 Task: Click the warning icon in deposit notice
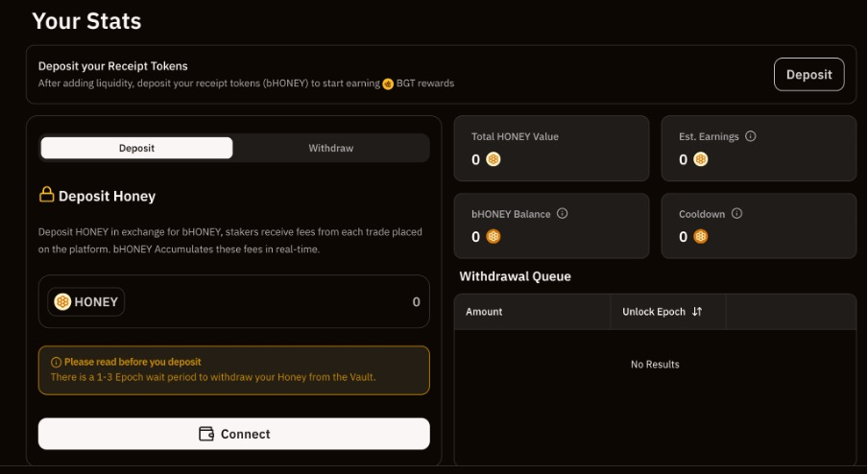tap(56, 362)
